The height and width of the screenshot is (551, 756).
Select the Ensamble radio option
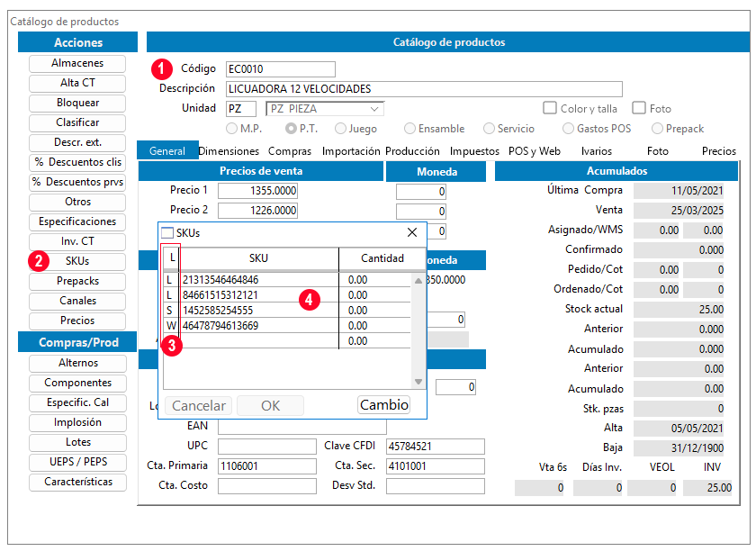point(409,129)
